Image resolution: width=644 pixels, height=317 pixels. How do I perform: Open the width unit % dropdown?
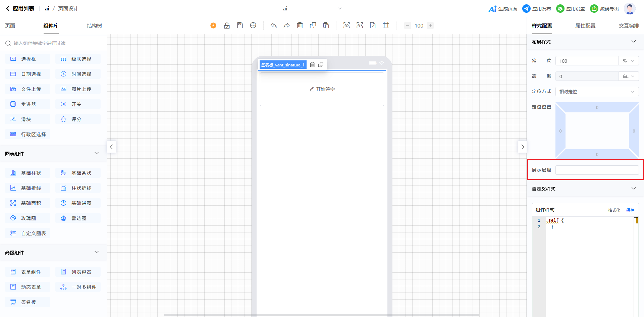tap(629, 61)
